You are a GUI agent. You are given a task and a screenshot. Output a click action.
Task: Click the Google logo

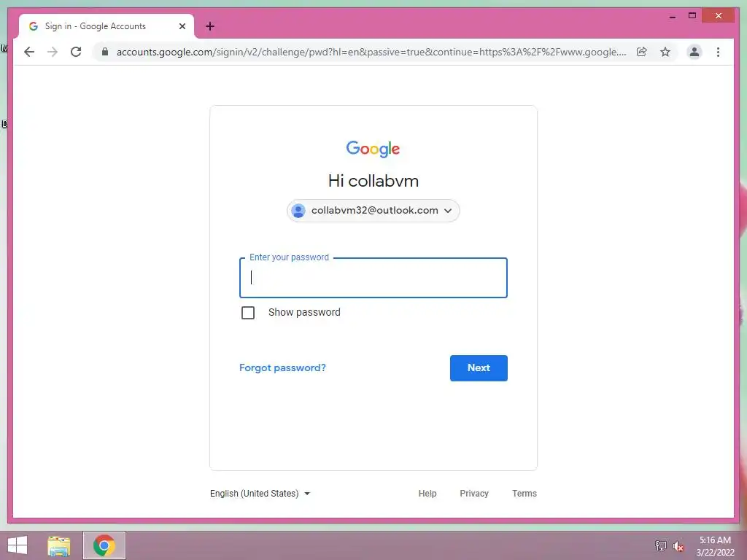373,149
